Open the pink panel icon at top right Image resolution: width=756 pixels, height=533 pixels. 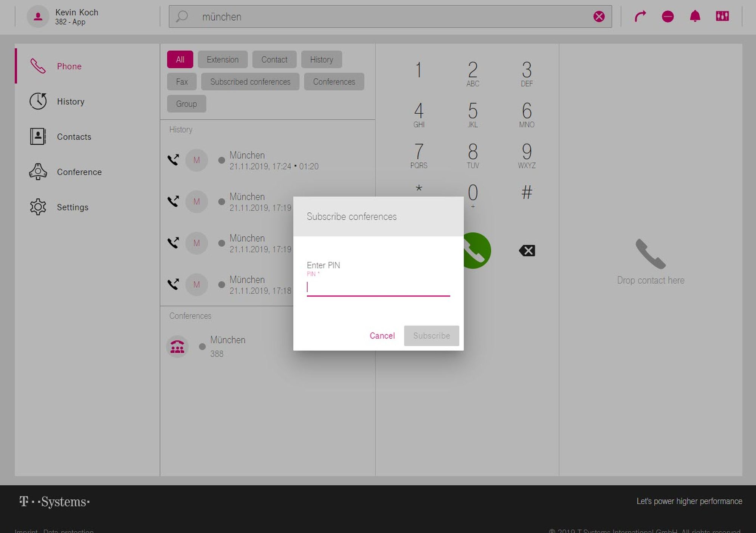point(722,16)
